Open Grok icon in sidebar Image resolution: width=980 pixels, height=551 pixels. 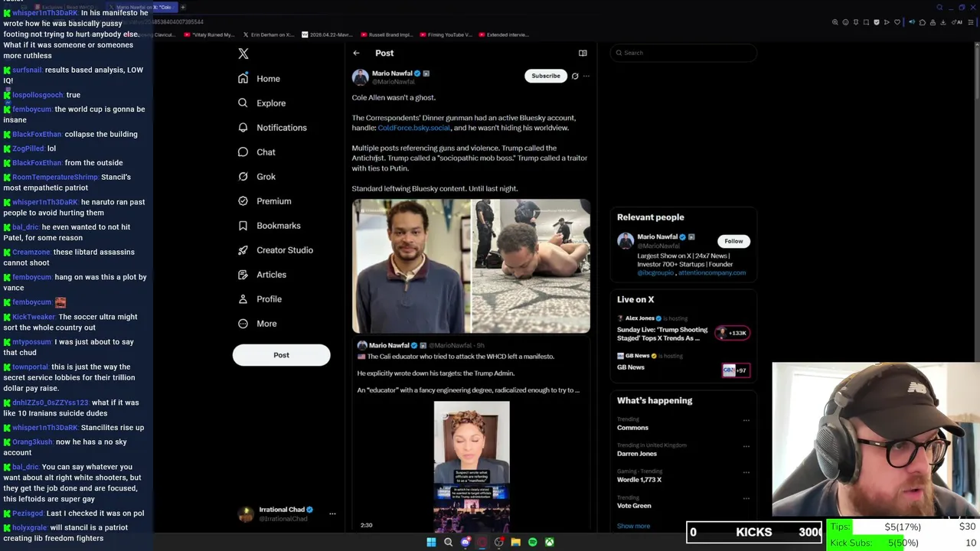pyautogui.click(x=243, y=177)
